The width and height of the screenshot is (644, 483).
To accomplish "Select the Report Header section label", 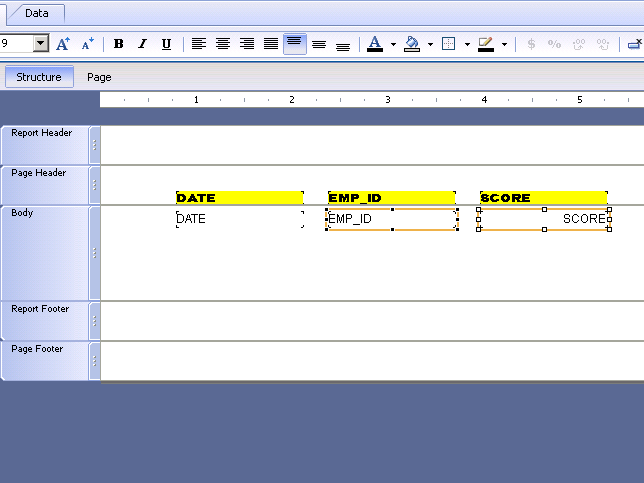I will click(41, 133).
